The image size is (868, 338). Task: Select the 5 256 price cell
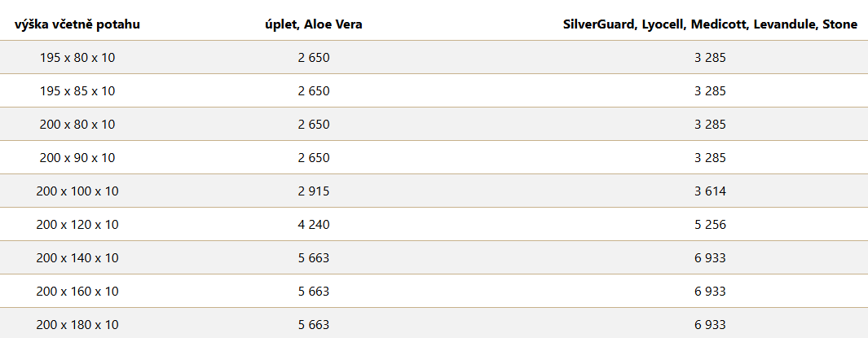[710, 225]
